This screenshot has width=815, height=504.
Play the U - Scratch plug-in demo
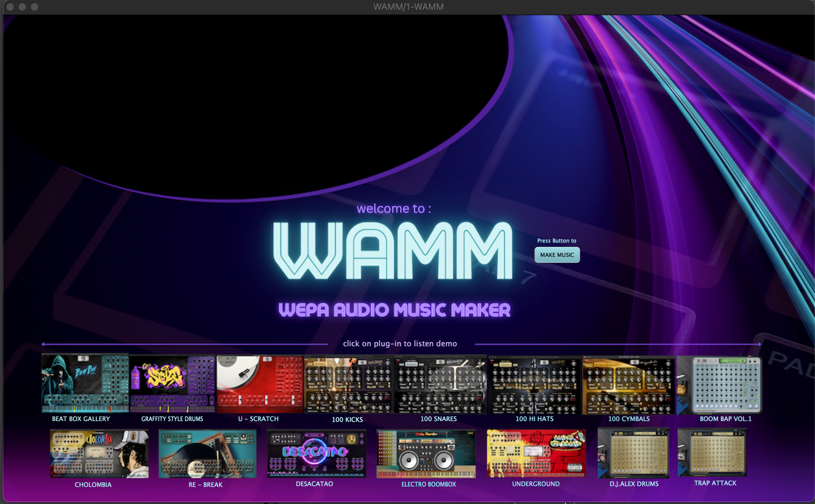pos(259,384)
